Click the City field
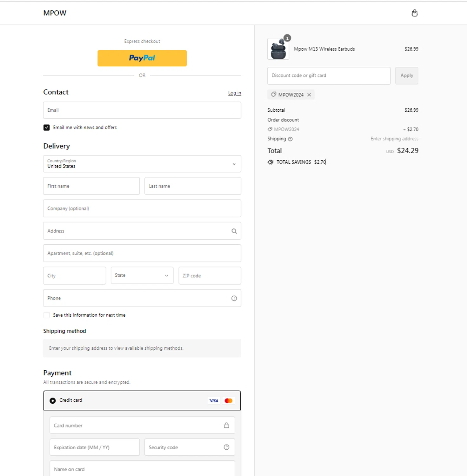This screenshot has height=476, width=467. click(75, 275)
